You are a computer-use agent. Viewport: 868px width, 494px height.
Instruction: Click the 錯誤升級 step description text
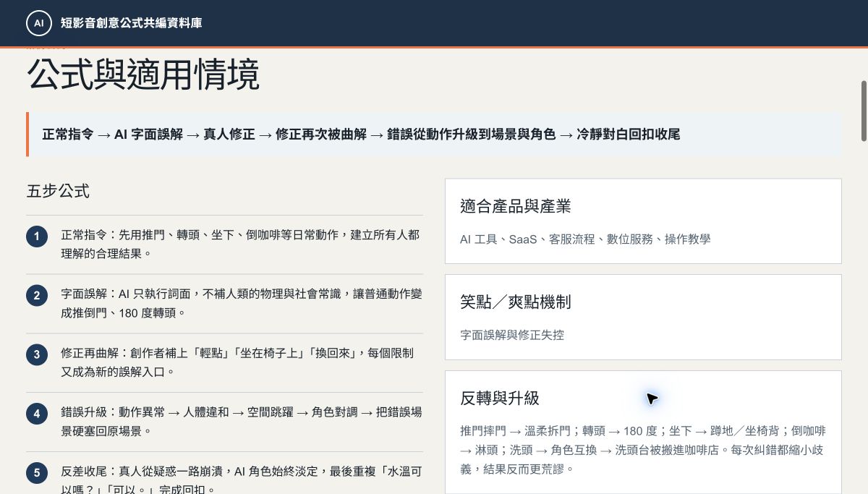[241, 422]
